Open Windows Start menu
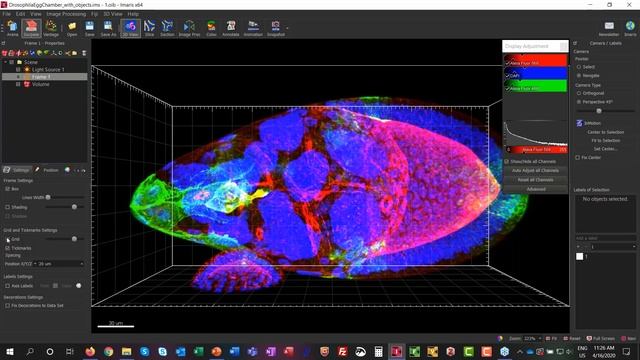Screen dimensions: 640x360 (x=10, y=351)
